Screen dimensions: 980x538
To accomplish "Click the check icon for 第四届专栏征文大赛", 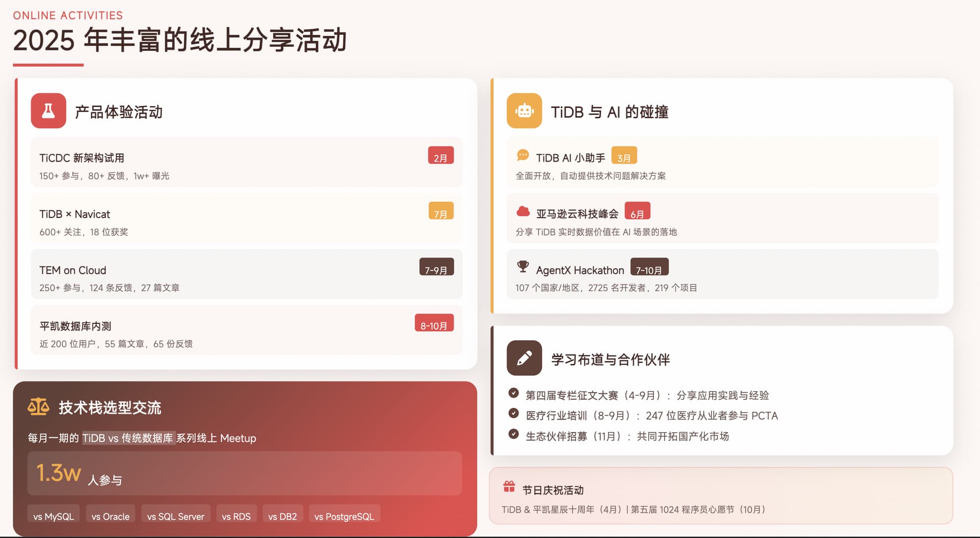I will 513,393.
